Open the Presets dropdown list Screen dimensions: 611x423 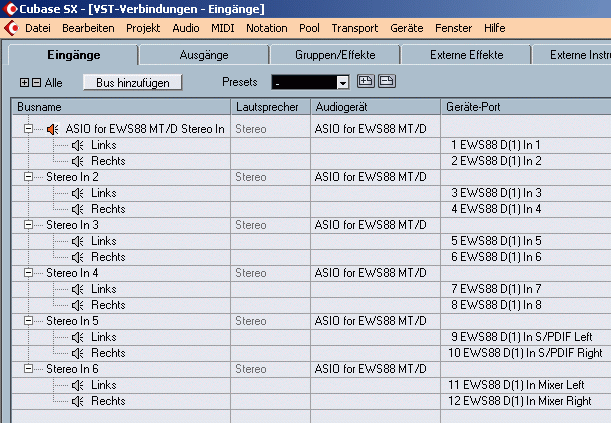point(342,82)
